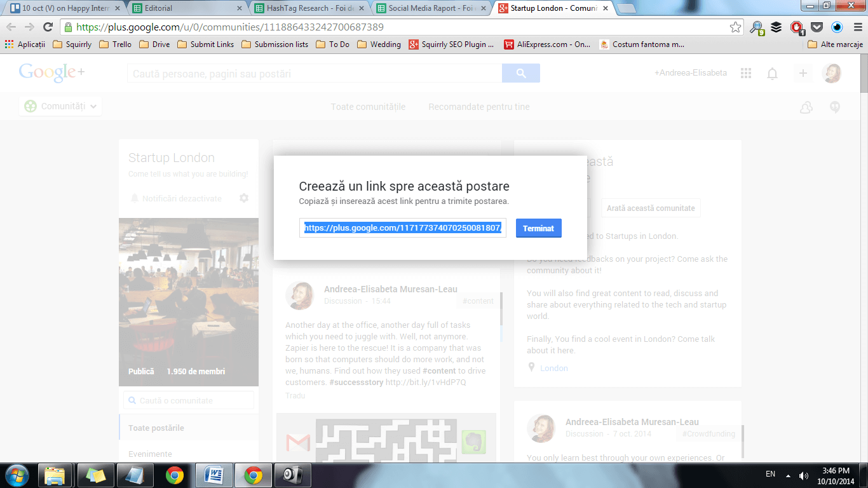This screenshot has width=868, height=488.
Task: Open the Buffer stacked layers extension
Action: (776, 27)
